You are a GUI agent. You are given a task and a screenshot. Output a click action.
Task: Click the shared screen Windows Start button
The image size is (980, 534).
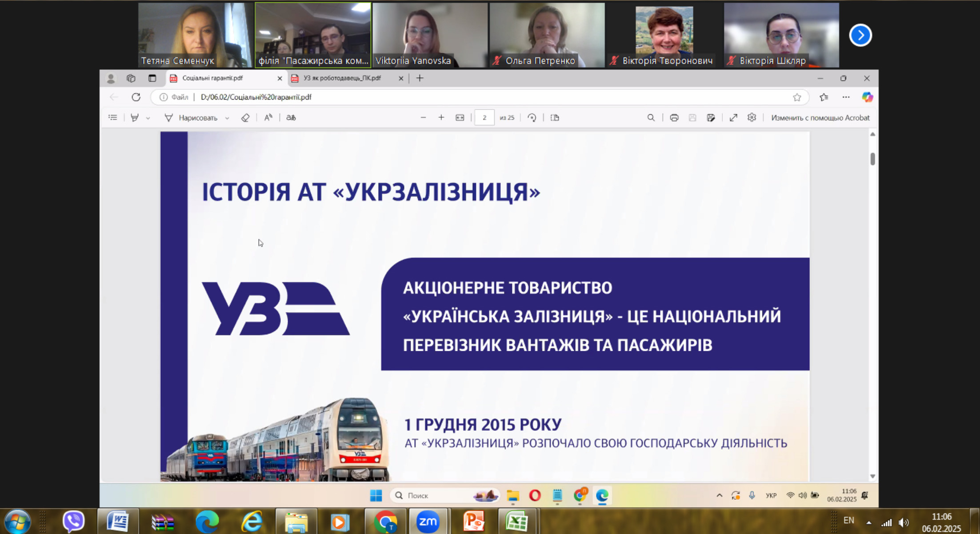[x=376, y=495]
